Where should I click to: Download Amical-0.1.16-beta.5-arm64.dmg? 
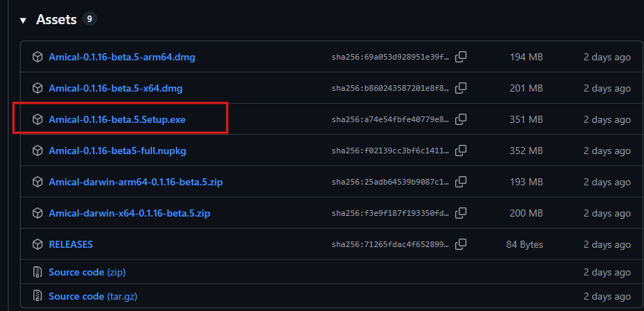[122, 57]
